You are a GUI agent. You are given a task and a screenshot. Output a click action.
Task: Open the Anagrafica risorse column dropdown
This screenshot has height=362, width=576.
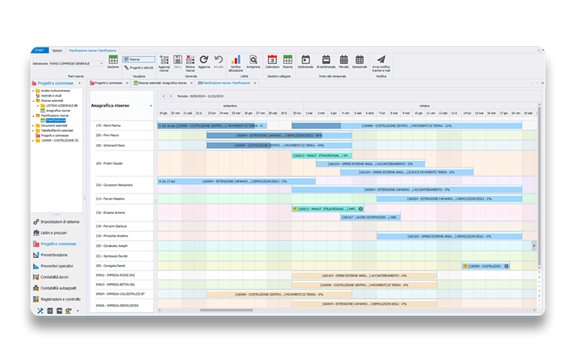(151, 106)
